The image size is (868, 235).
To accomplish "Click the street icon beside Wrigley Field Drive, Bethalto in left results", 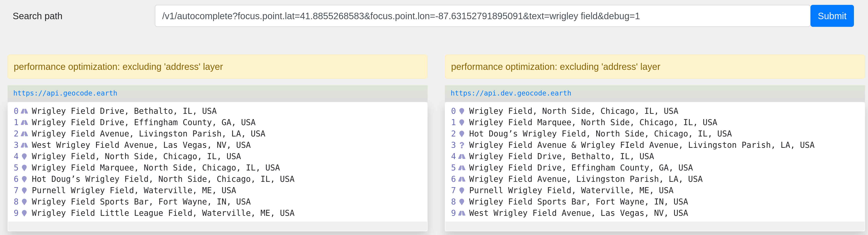I will (24, 111).
